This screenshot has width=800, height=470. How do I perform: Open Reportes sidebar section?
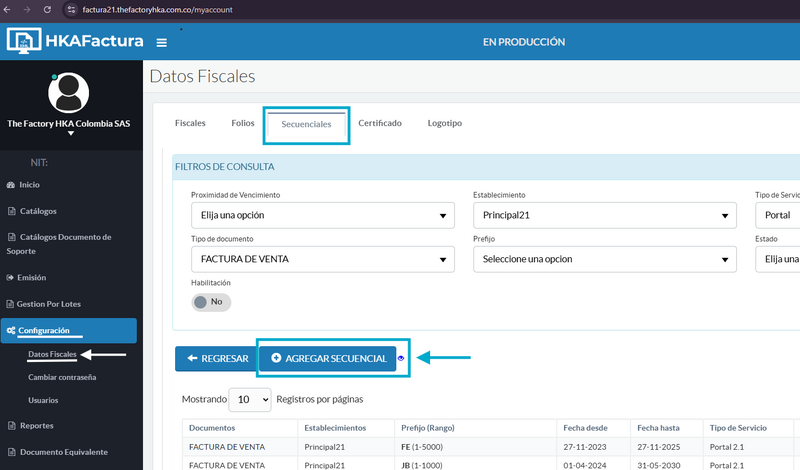tap(36, 425)
